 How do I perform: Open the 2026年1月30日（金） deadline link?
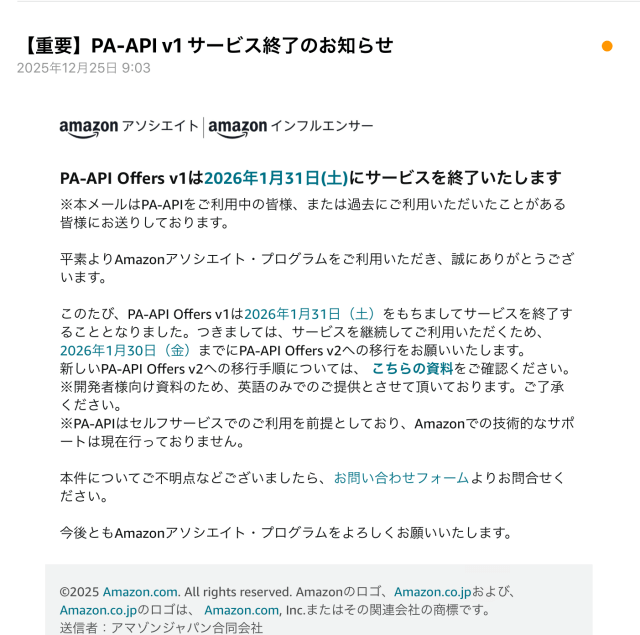click(125, 350)
